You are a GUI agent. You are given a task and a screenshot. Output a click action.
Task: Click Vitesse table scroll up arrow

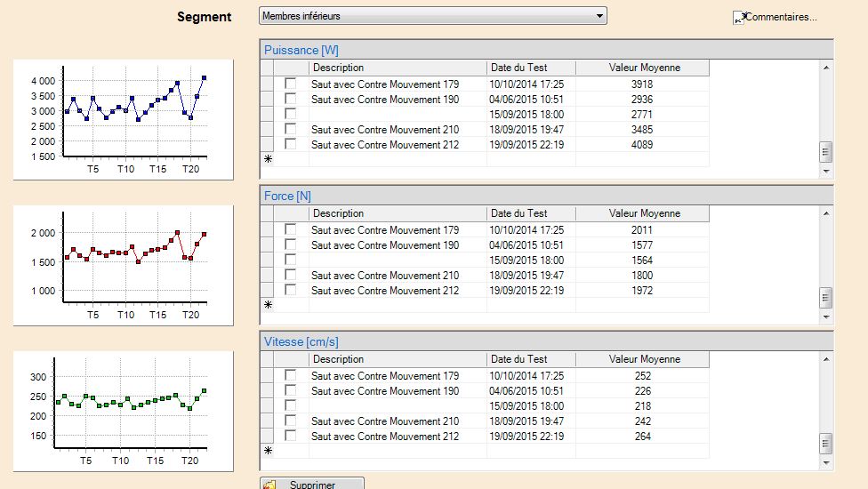[x=826, y=359]
